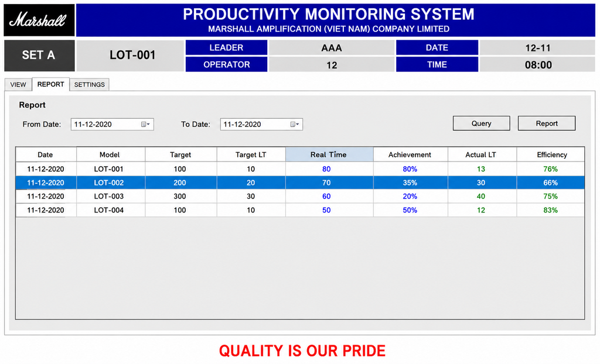Click Actual LT value 13
This screenshot has width=600, height=364.
point(481,169)
